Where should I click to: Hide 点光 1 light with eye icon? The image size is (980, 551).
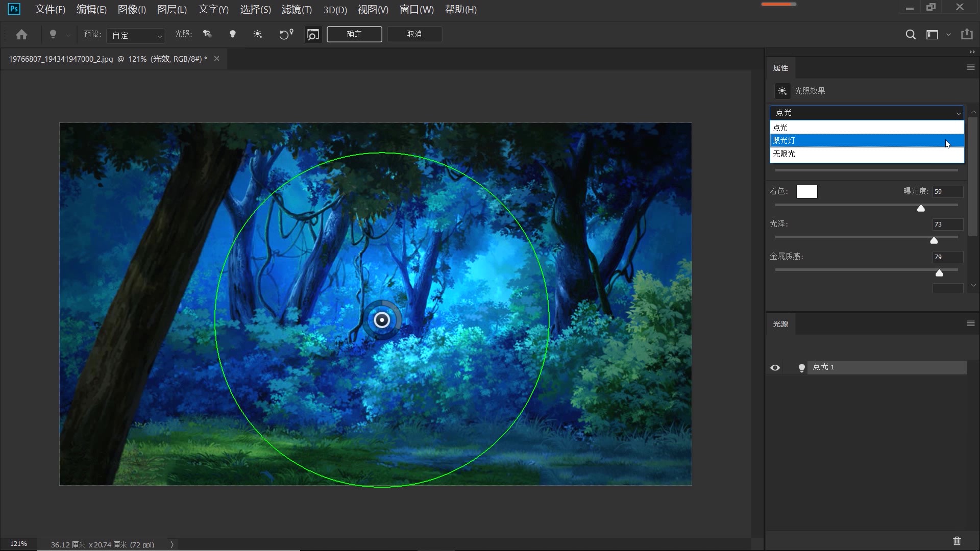pyautogui.click(x=775, y=368)
